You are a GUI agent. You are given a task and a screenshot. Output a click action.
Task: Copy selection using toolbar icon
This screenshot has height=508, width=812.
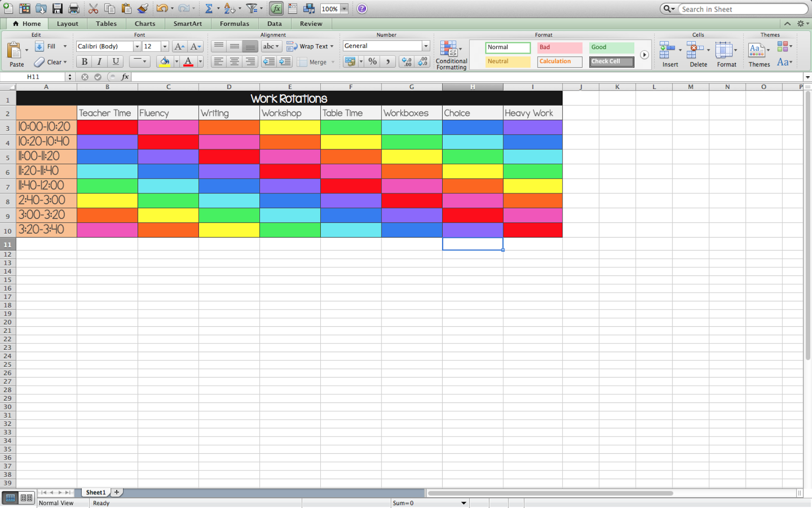tap(110, 9)
